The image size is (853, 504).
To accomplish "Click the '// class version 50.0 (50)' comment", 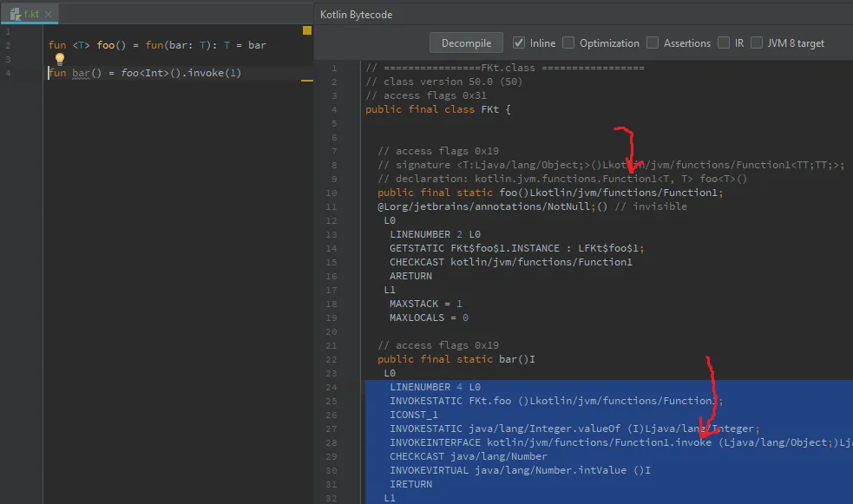I will pos(444,82).
